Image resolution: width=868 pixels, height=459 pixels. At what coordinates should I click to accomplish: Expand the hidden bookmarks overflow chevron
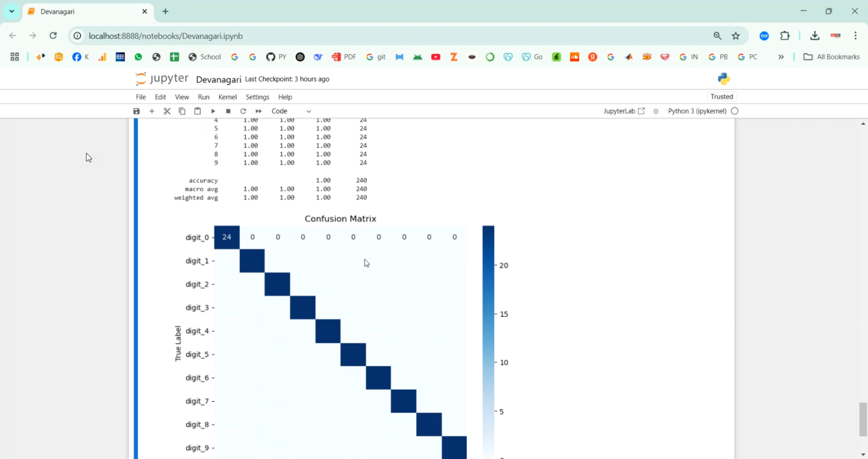[x=781, y=57]
